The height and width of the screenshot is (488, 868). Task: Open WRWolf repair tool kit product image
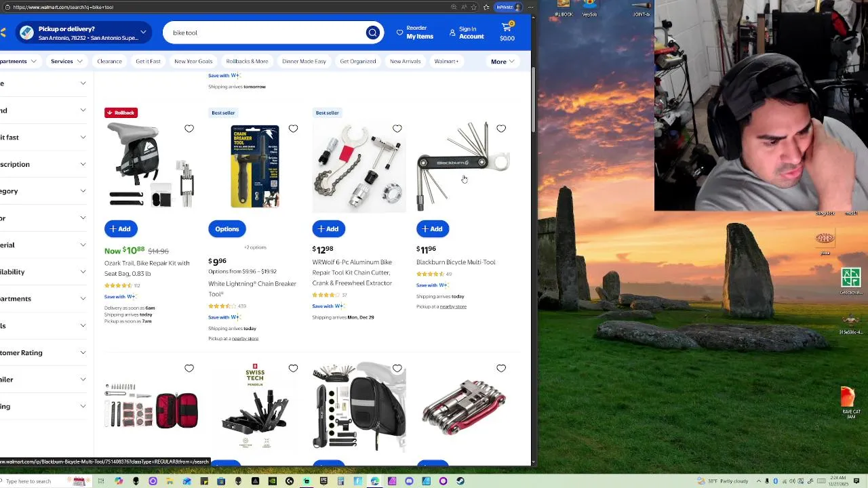point(359,166)
